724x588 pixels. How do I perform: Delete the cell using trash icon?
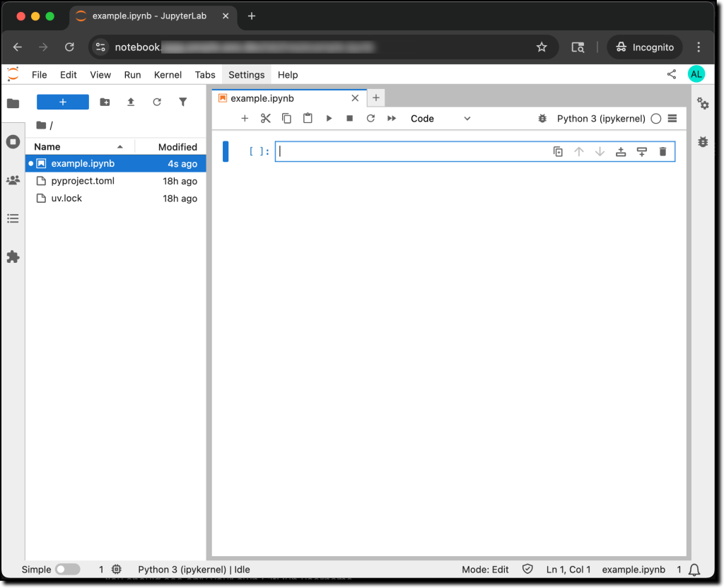pyautogui.click(x=662, y=151)
